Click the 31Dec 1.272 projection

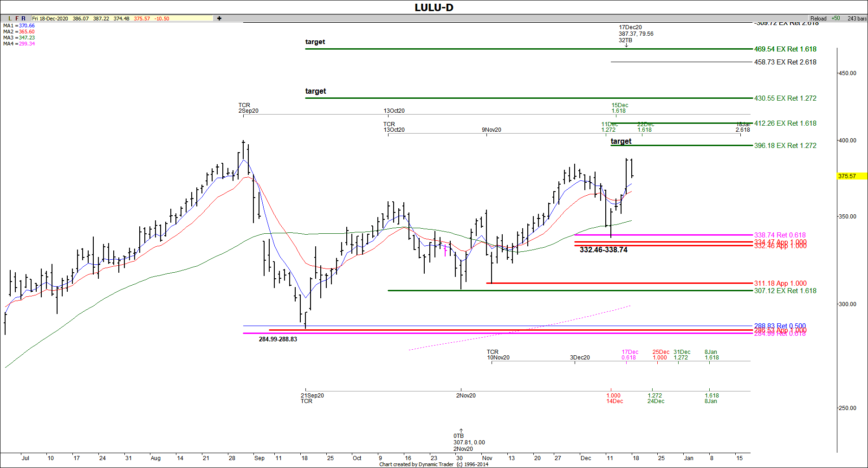pos(682,355)
